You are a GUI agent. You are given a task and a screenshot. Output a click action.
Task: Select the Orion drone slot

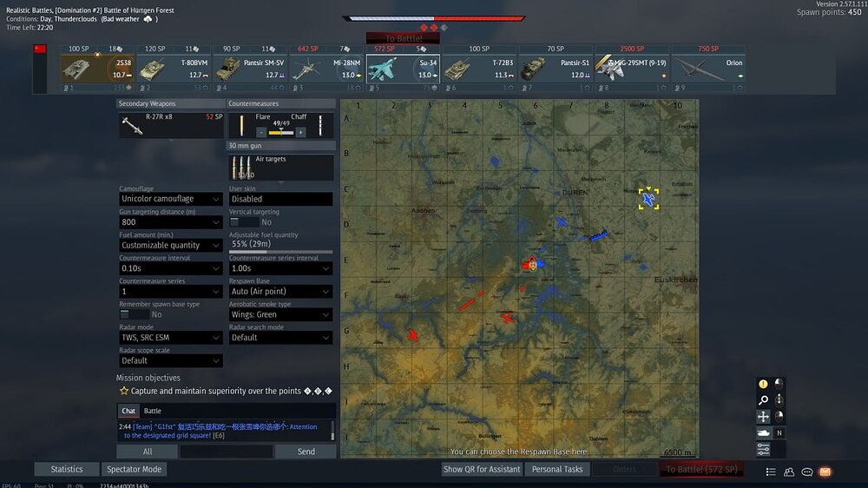[708, 69]
